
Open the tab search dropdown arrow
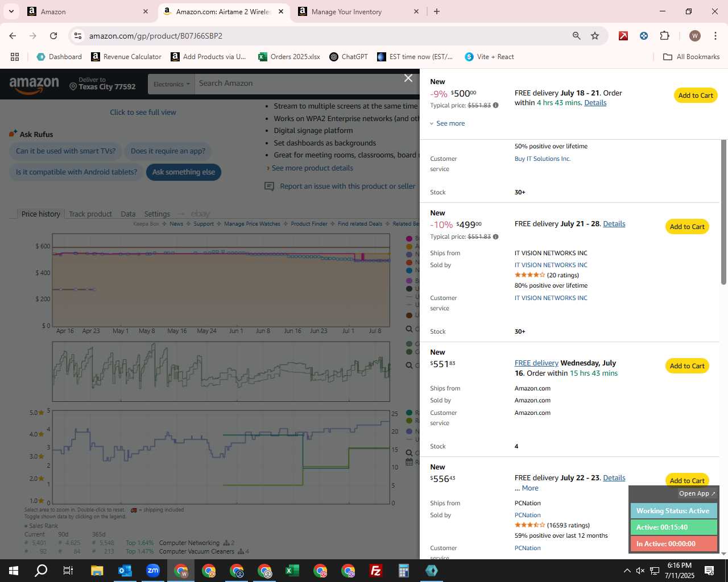(x=11, y=11)
